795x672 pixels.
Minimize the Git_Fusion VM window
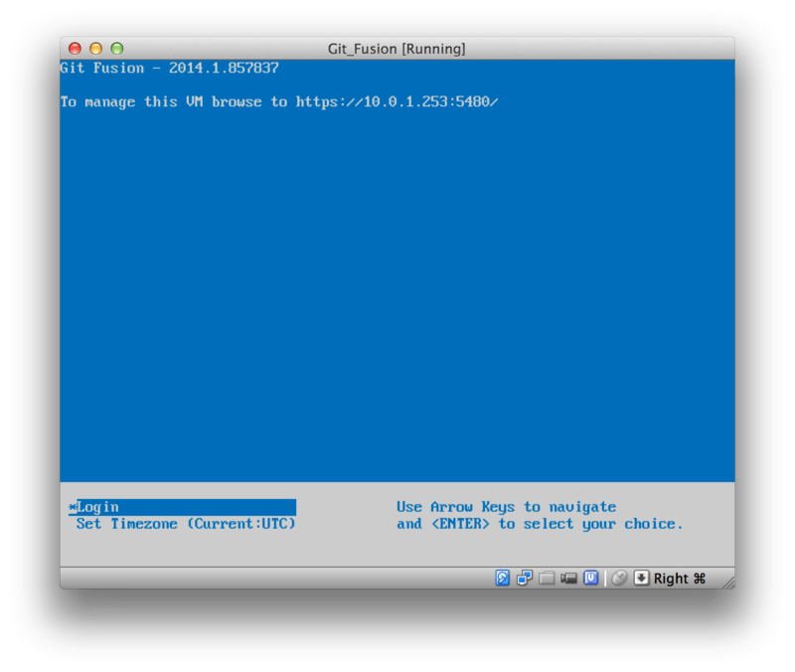96,48
